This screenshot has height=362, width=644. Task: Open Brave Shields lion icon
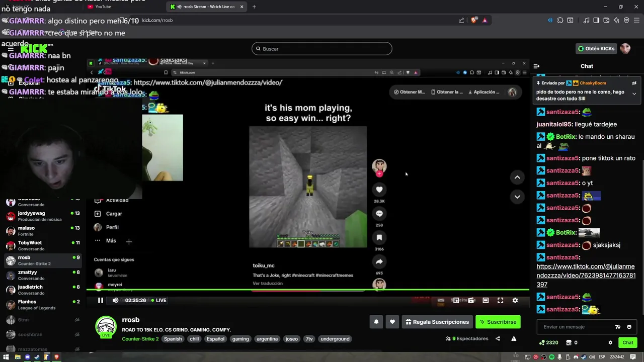(x=474, y=20)
